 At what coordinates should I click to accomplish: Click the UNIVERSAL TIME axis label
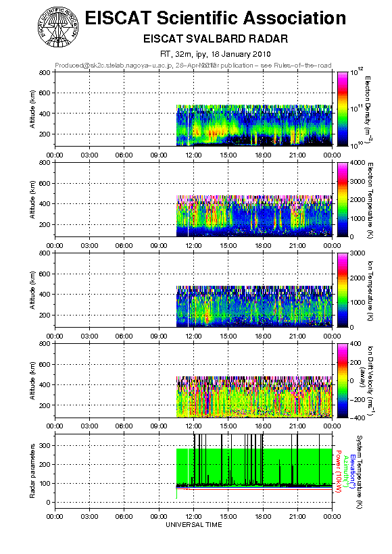[194, 525]
